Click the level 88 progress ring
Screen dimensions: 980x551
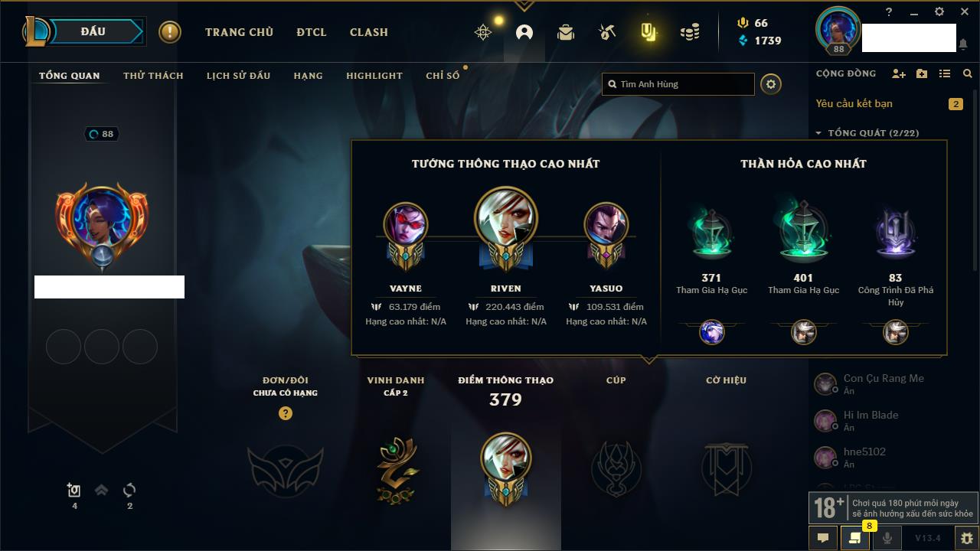click(102, 134)
